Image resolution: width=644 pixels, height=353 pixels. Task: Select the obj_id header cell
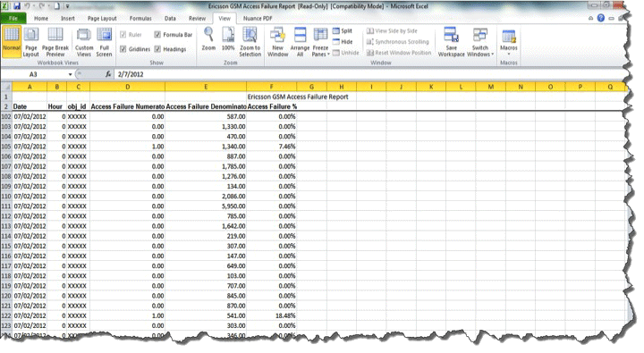(78, 106)
